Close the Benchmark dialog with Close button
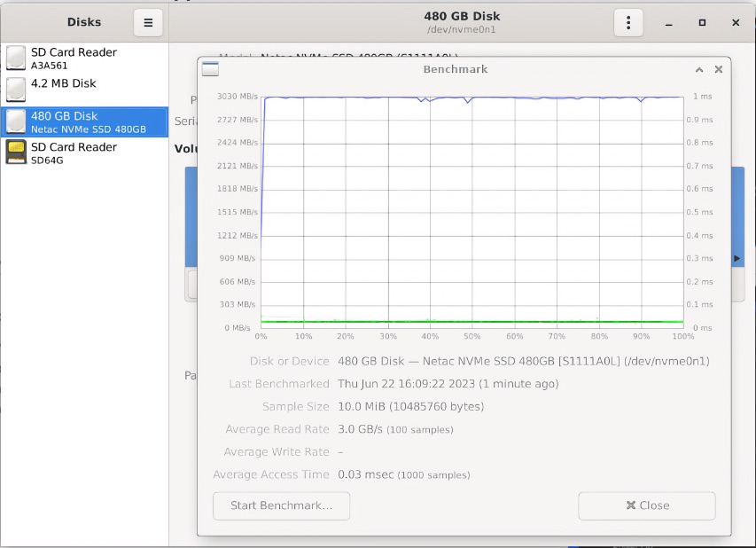 coord(647,505)
